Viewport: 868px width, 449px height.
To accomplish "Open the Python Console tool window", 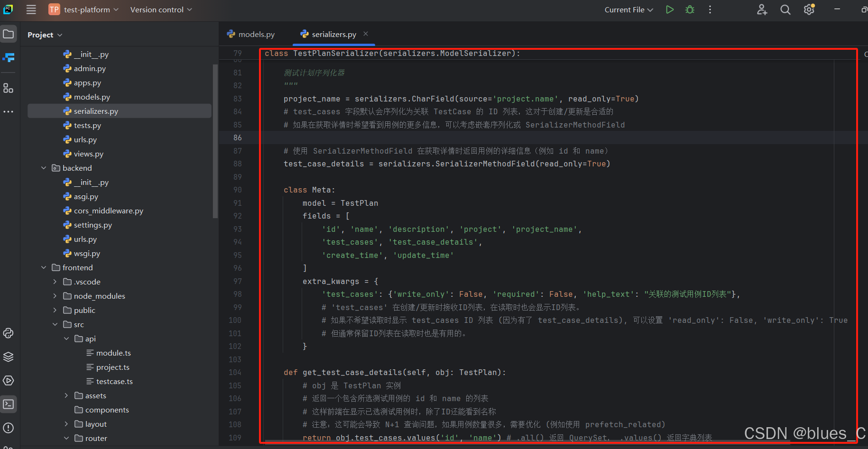I will pyautogui.click(x=9, y=333).
